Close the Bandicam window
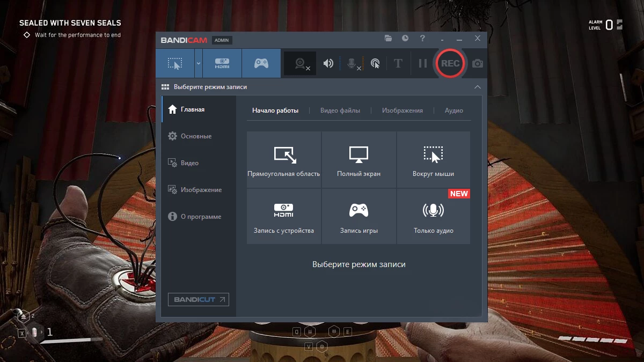The height and width of the screenshot is (362, 644). click(478, 39)
